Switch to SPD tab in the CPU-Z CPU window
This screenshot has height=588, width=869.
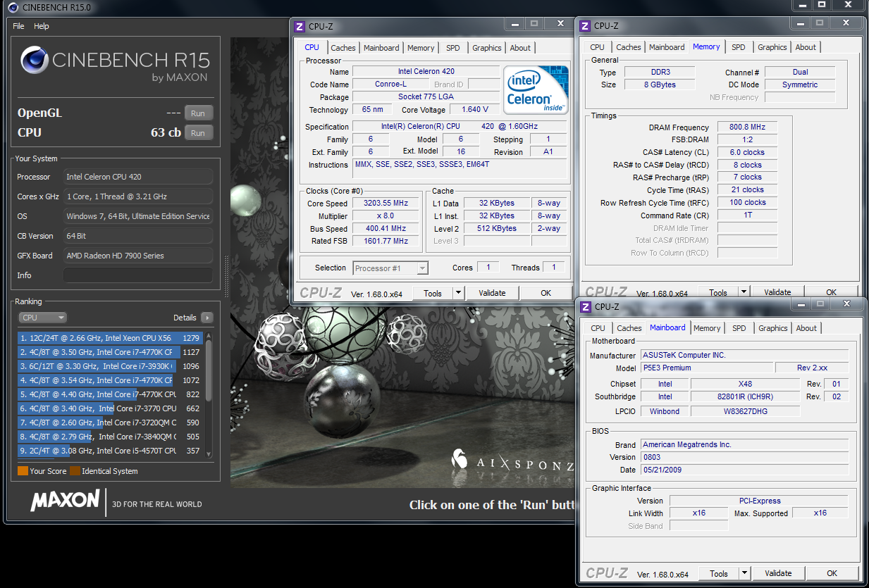click(452, 48)
